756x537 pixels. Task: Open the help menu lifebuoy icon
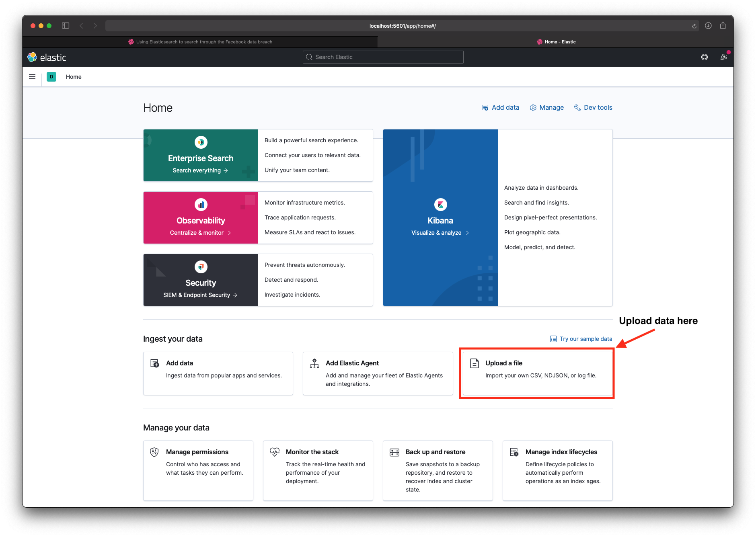click(705, 57)
